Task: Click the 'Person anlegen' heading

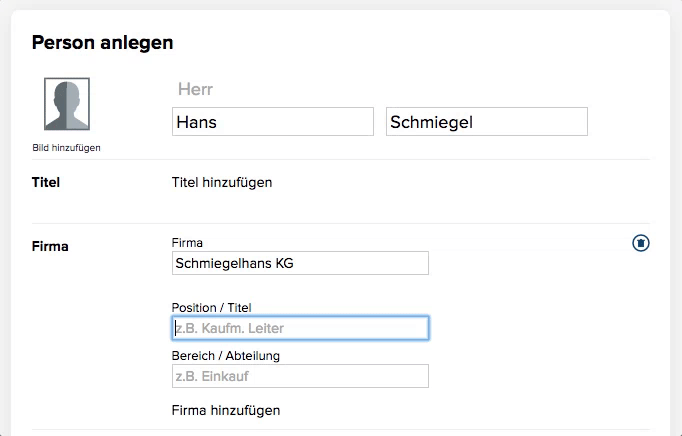Action: click(103, 42)
